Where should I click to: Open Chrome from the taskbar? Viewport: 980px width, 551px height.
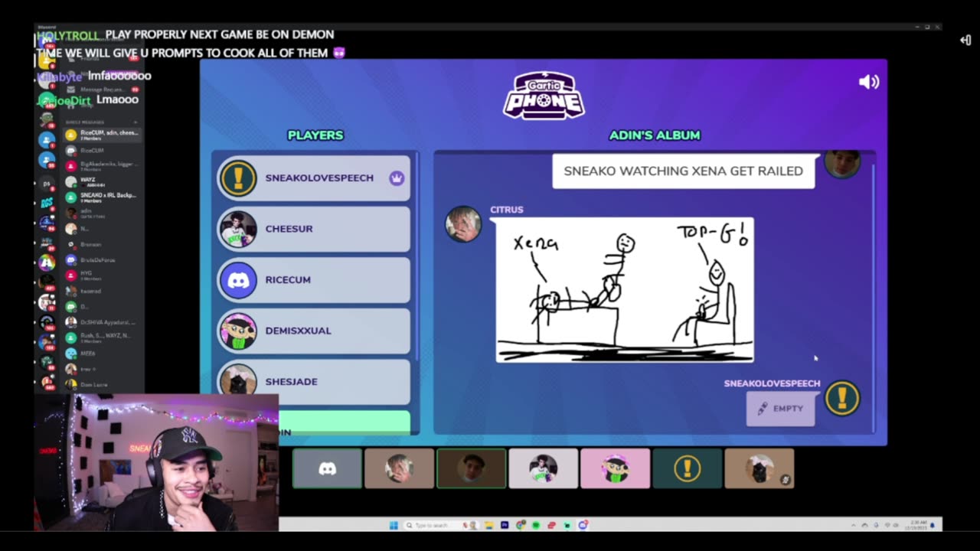click(521, 525)
